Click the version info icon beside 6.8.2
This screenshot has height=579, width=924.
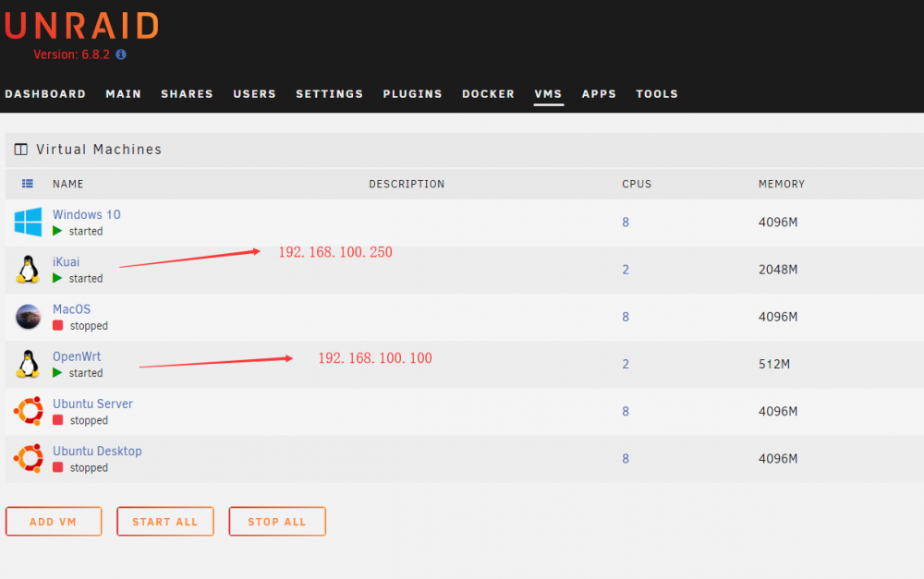(121, 54)
